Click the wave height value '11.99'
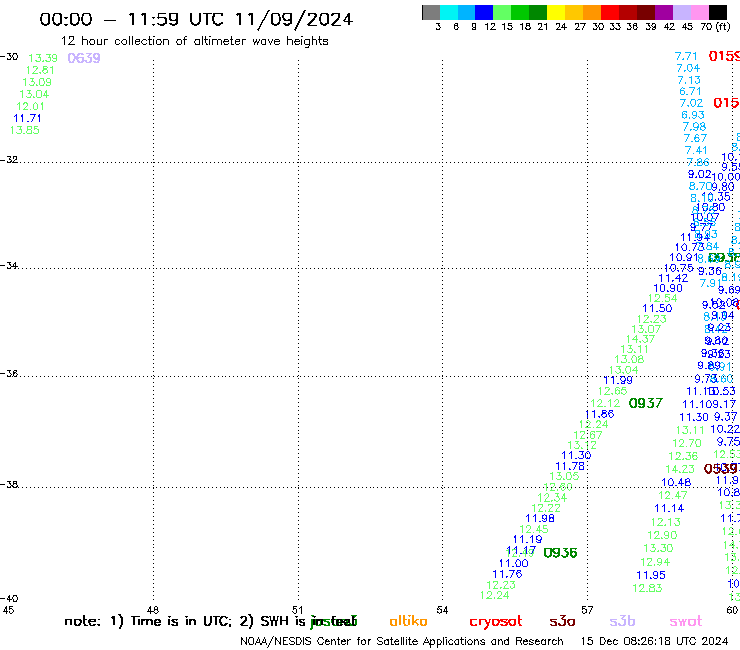740x650 pixels. pos(618,380)
